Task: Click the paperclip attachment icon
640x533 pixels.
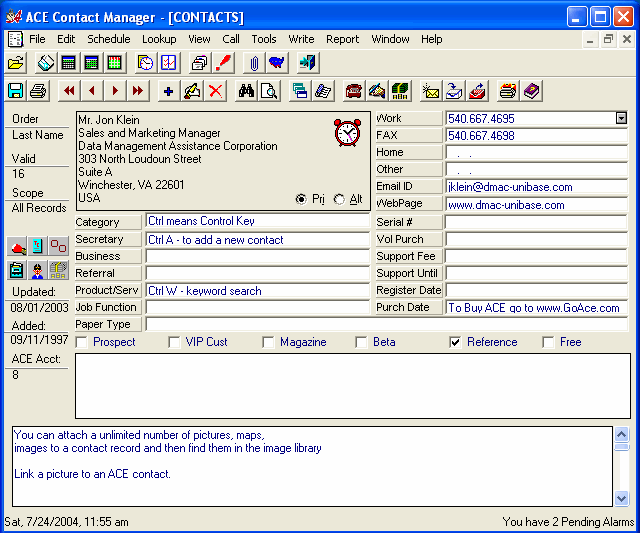Action: [x=254, y=63]
